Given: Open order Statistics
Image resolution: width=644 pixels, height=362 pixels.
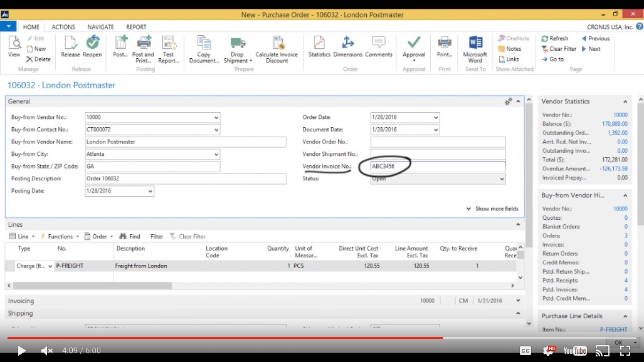Looking at the screenshot, I should [x=319, y=47].
